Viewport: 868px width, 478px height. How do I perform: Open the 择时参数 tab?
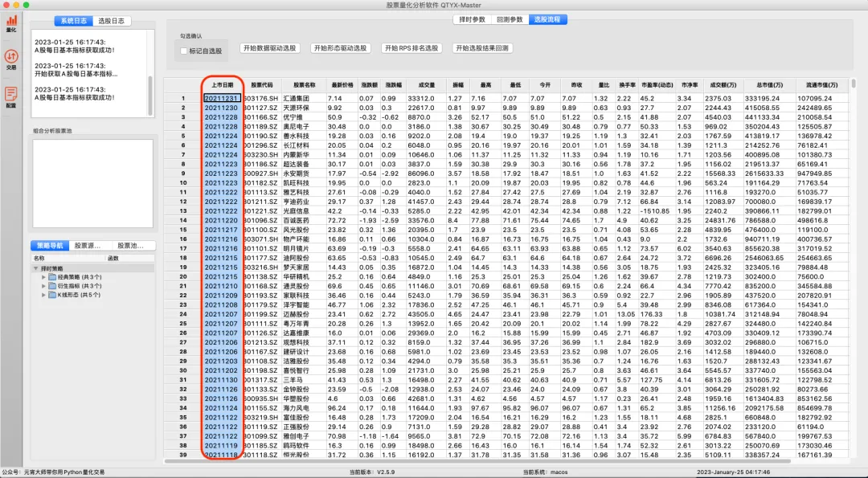473,19
